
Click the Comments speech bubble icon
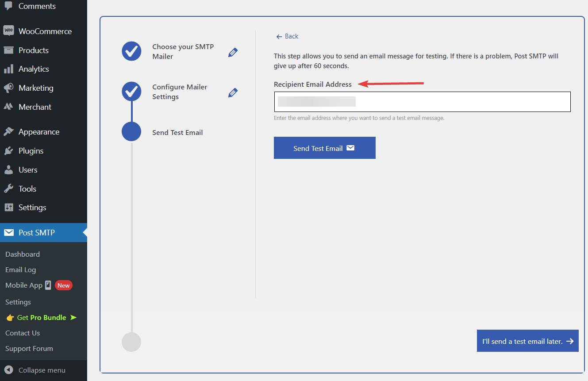(x=8, y=6)
